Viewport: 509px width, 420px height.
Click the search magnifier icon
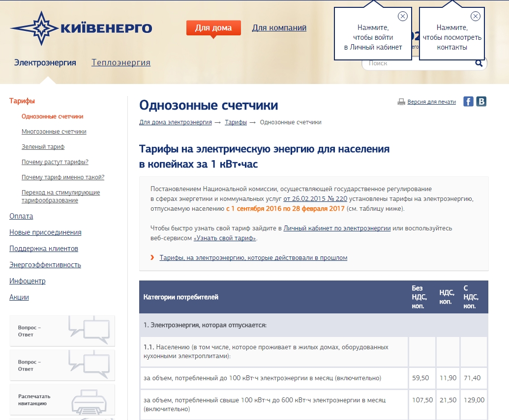point(479,63)
